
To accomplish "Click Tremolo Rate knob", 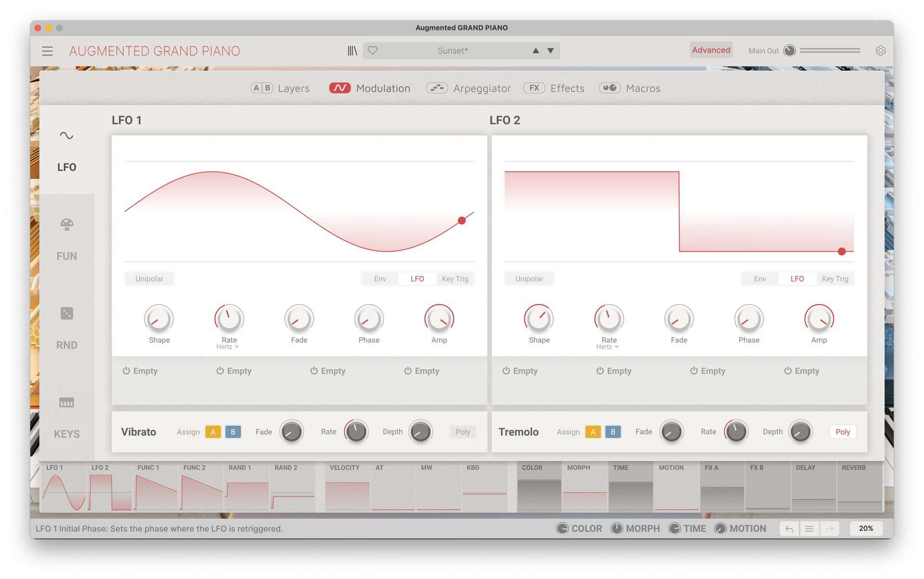I will click(x=736, y=431).
